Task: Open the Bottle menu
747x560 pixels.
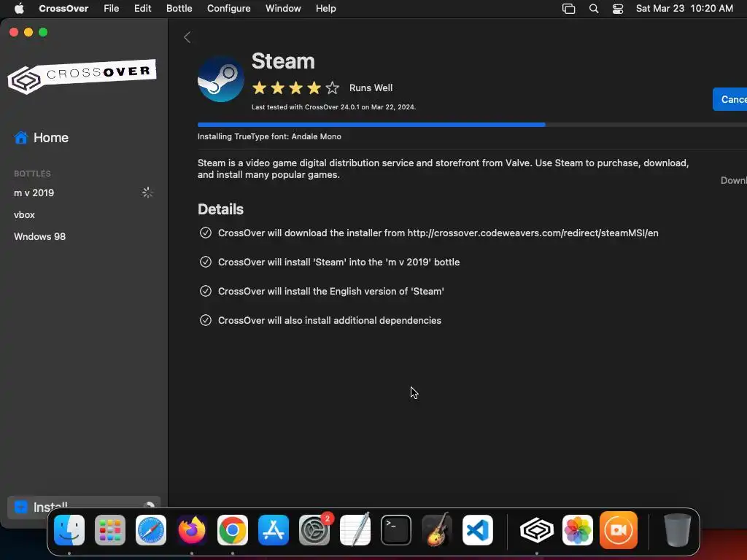Action: click(179, 9)
